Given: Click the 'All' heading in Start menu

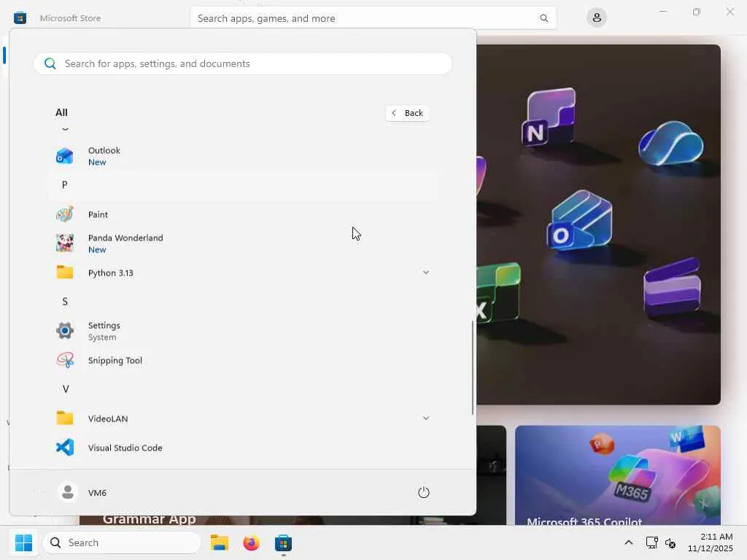Looking at the screenshot, I should coord(61,112).
